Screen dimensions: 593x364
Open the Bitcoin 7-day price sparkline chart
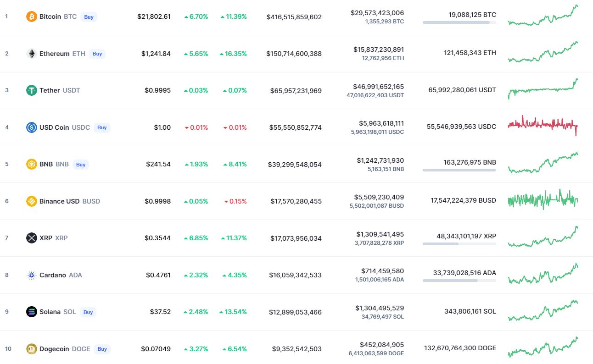[x=543, y=16]
